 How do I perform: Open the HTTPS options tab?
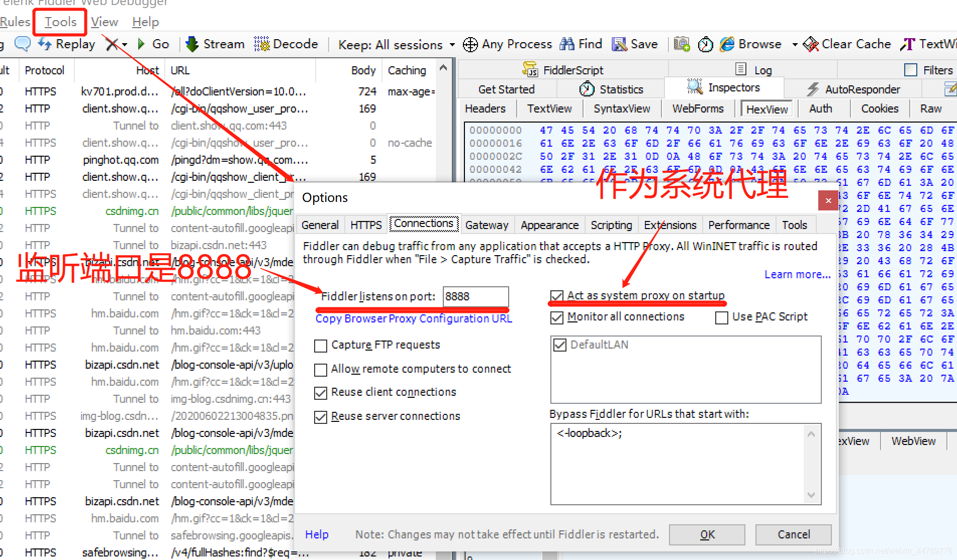click(x=366, y=225)
